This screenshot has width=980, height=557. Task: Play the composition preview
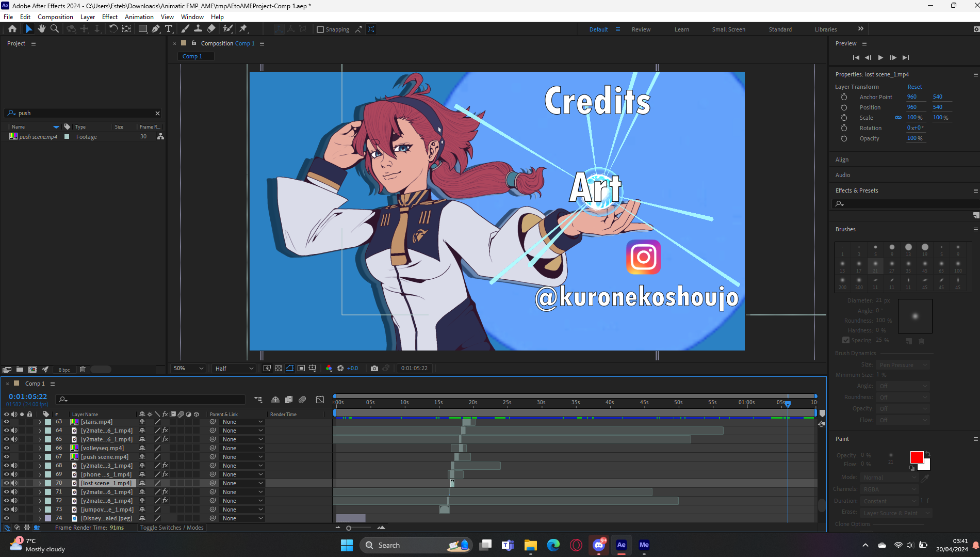pos(880,57)
